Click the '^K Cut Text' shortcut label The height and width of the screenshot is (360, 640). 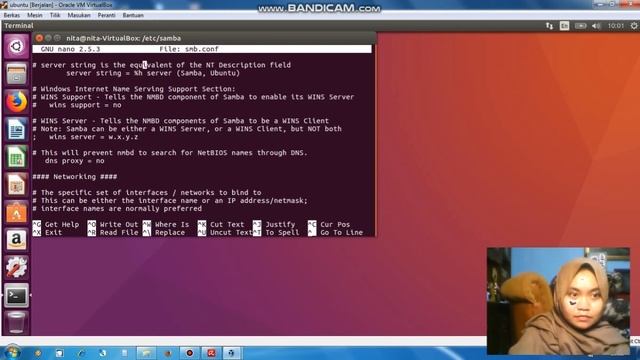[221, 224]
